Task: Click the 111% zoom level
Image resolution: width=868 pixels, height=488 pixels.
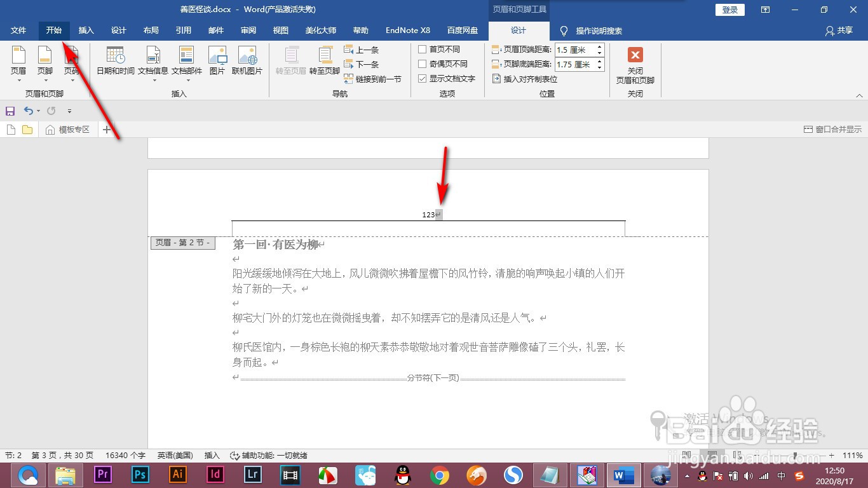Action: coord(853,456)
